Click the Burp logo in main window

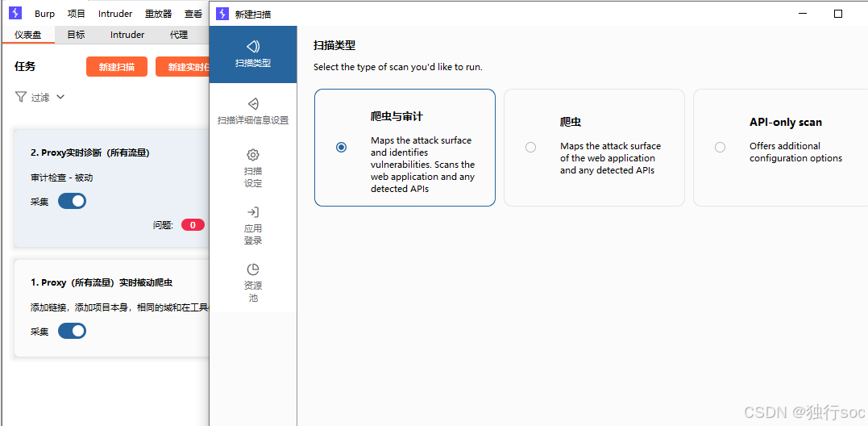[x=15, y=13]
